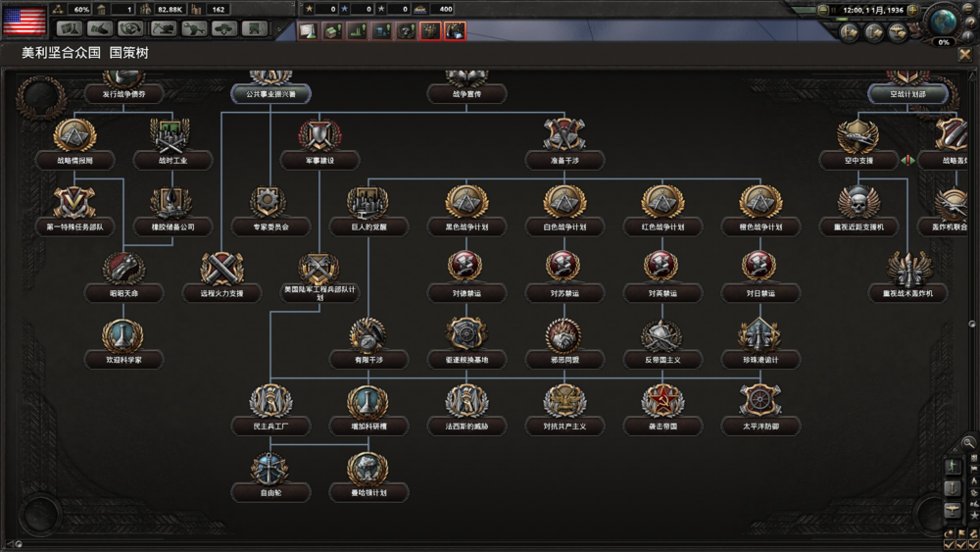Image resolution: width=980 pixels, height=552 pixels.
Task: Select the 准备干涉 focus
Action: point(564,144)
